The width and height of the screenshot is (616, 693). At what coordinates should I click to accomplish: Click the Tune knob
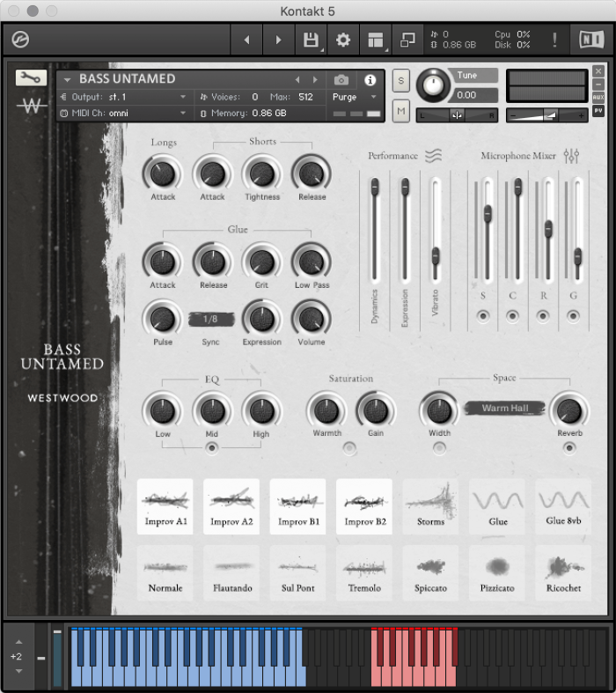(433, 85)
